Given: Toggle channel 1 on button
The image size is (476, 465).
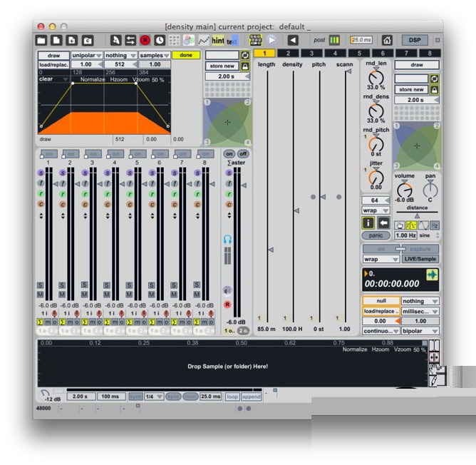Looking at the screenshot, I should pyautogui.click(x=48, y=154).
